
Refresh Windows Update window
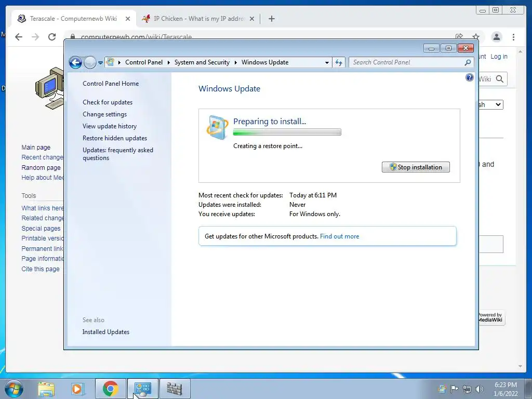click(339, 62)
